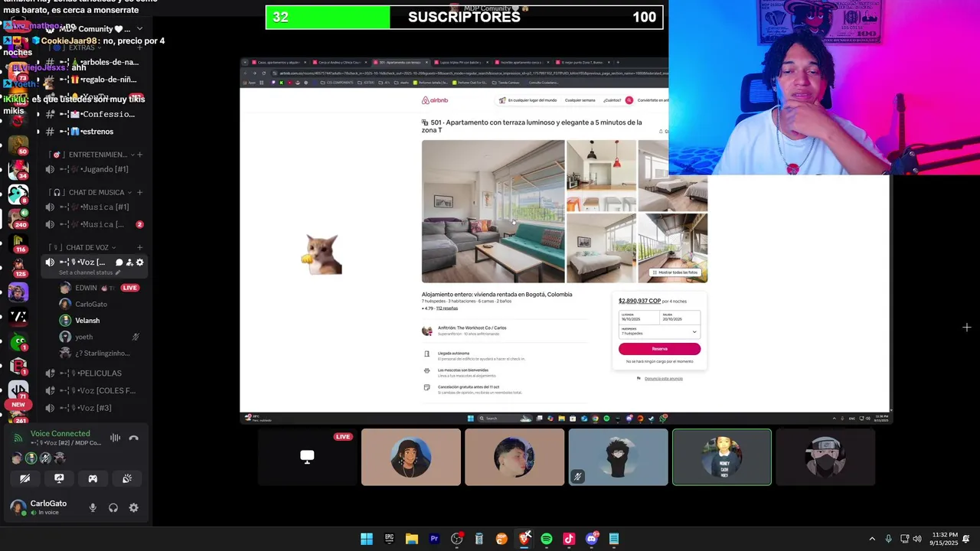Set a channel status
Viewport: 980px width, 551px height.
(90, 272)
